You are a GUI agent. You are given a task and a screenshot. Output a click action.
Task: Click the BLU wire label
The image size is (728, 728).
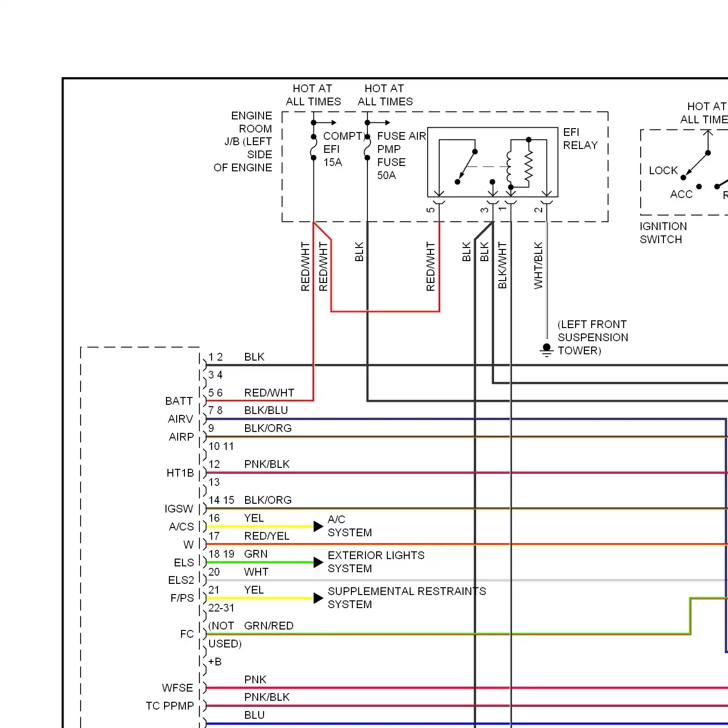point(254,715)
